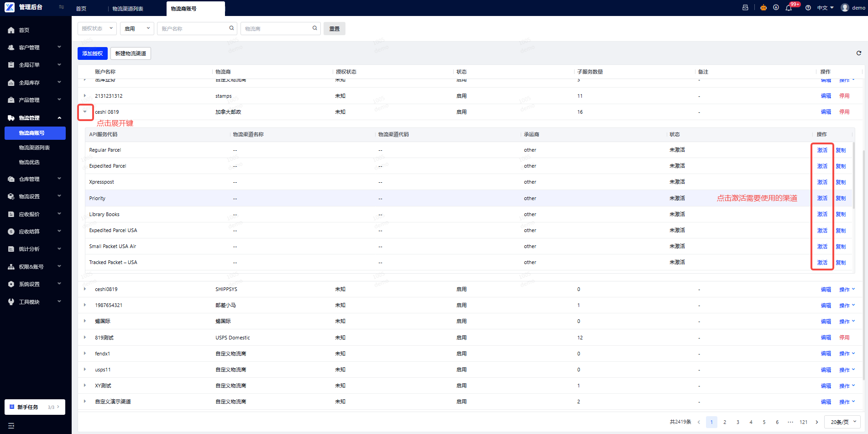Screen dimensions: 868x434
Task: Click the inbox icon in top bar
Action: click(745, 8)
